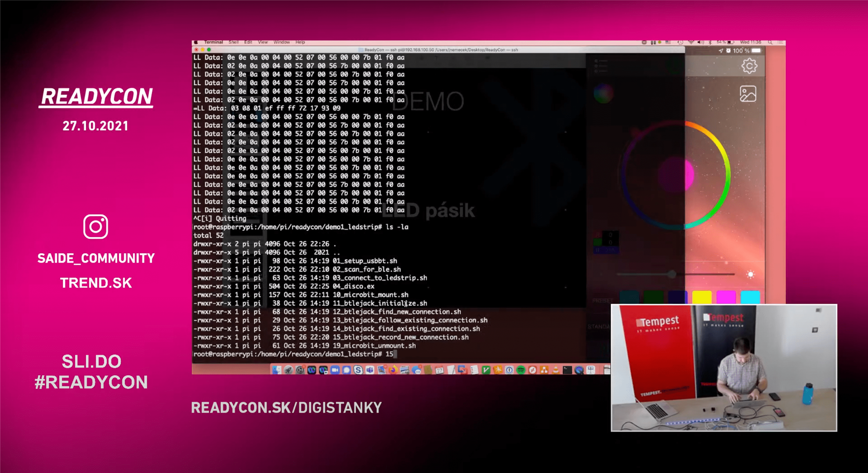Click the brightness slider handle
Image resolution: width=868 pixels, height=473 pixels.
pos(672,274)
